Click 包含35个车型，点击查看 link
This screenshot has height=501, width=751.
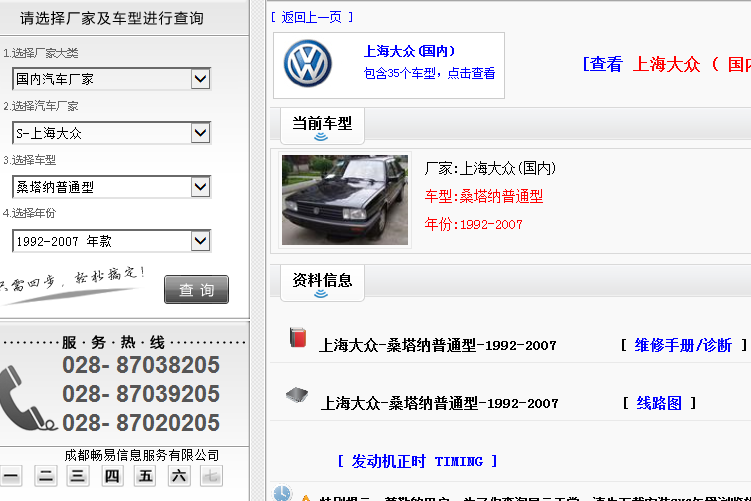point(429,73)
